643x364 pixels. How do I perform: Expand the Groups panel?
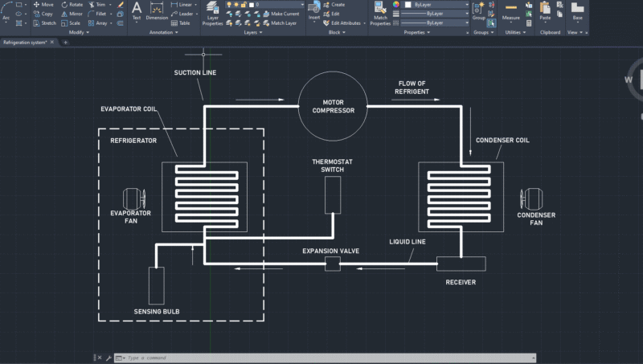484,32
